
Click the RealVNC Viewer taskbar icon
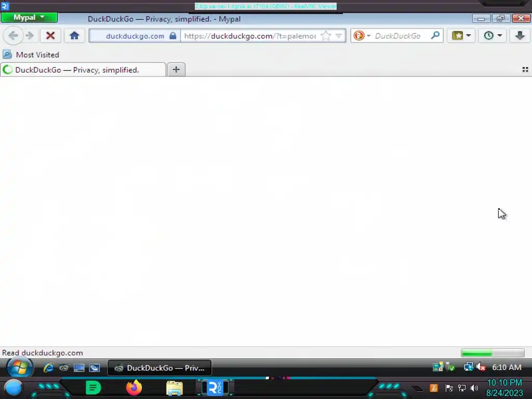coord(215,388)
